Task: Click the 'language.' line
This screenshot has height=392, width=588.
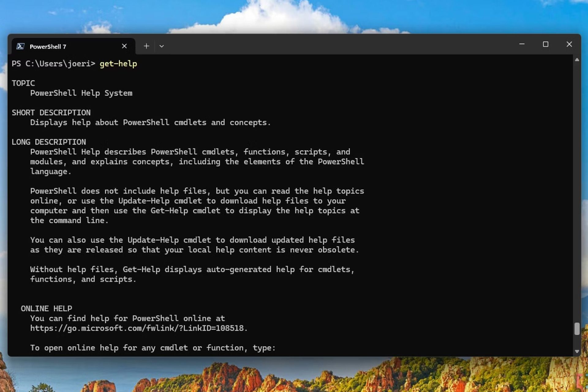Action: (51, 171)
